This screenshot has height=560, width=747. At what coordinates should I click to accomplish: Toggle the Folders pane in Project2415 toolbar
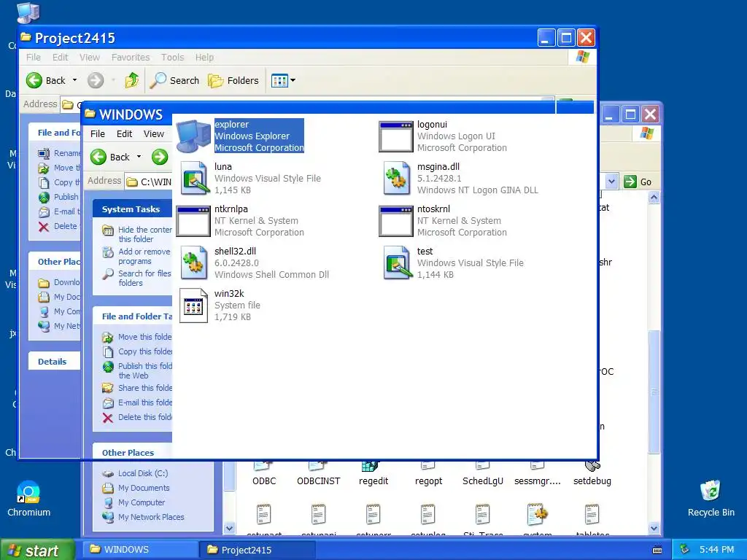[x=233, y=80]
